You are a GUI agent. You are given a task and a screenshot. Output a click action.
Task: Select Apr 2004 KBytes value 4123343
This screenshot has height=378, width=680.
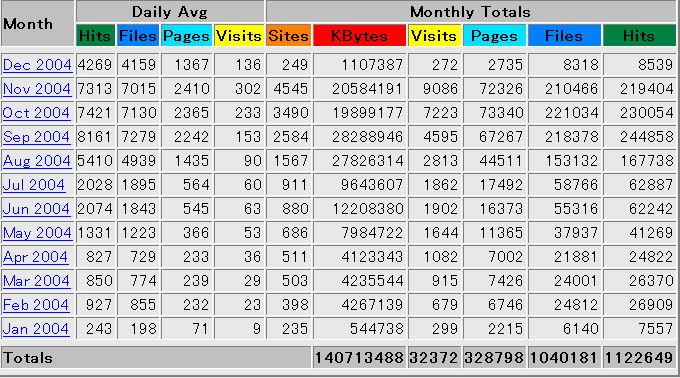pyautogui.click(x=373, y=257)
